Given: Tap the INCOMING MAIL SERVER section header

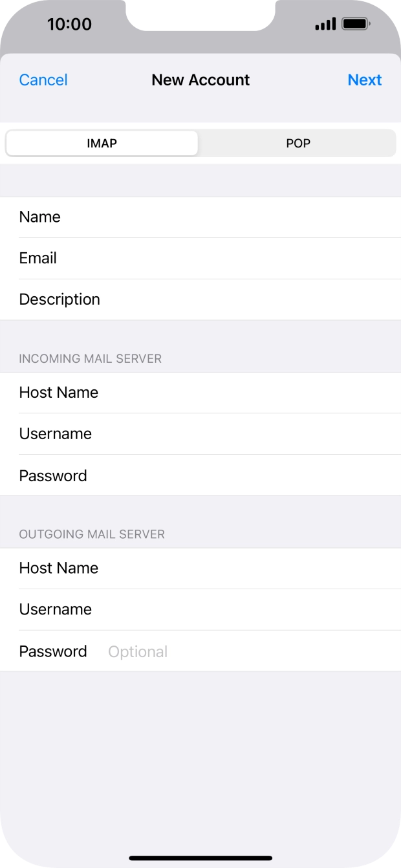Looking at the screenshot, I should tap(91, 358).
